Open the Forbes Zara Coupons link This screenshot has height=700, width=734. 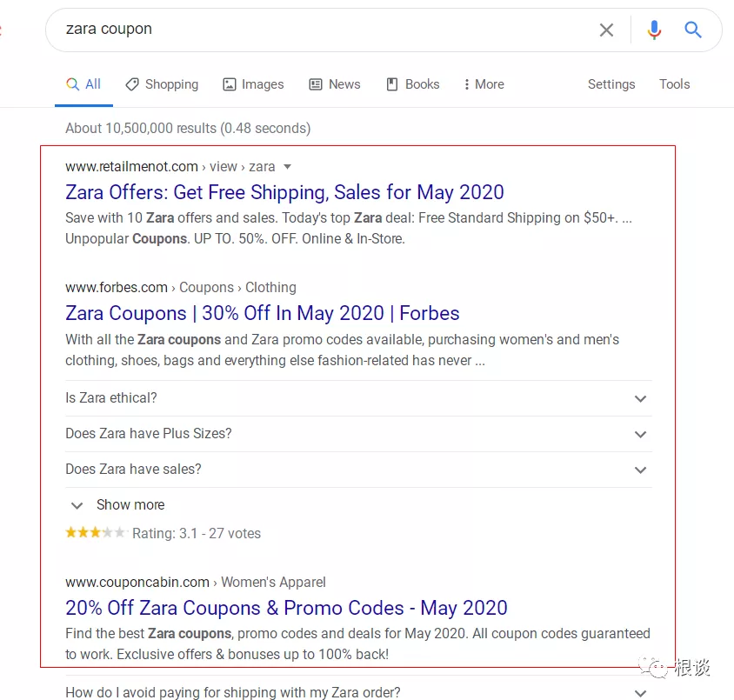click(x=262, y=313)
